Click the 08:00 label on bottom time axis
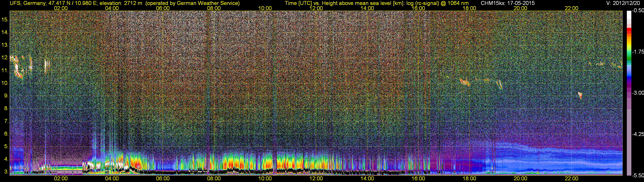644x182 pixels. click(x=214, y=179)
